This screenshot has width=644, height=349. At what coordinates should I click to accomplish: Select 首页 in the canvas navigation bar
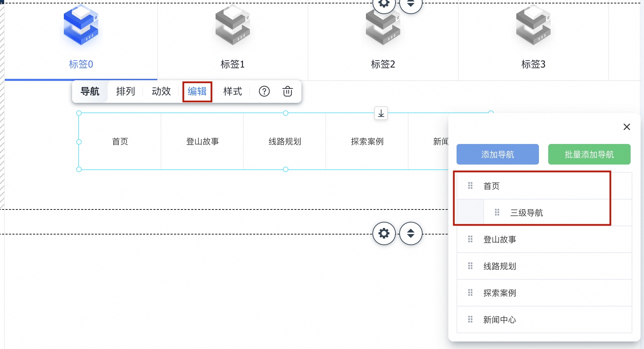point(120,141)
